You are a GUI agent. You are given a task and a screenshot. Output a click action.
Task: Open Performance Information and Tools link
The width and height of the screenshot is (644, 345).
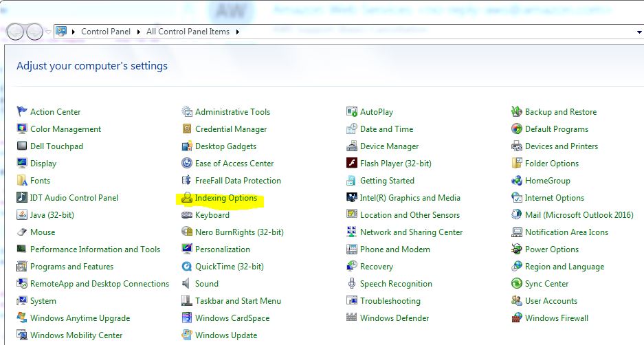[96, 249]
